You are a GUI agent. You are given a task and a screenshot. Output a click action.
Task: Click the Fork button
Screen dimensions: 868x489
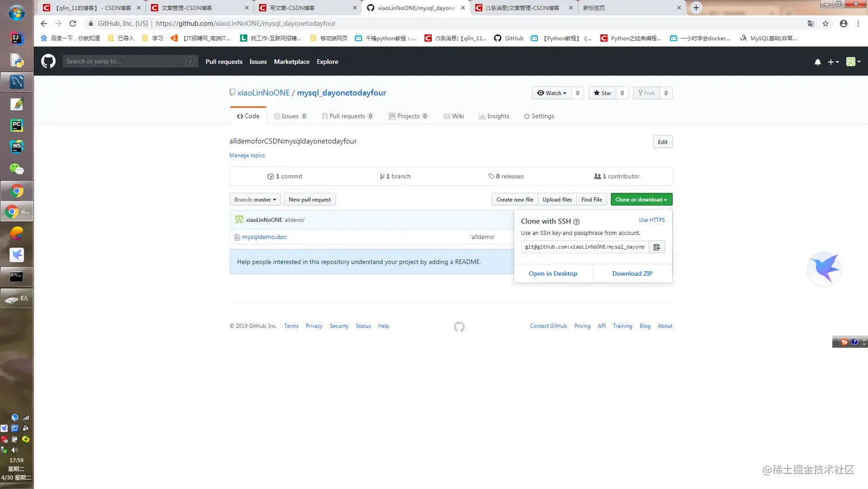pos(646,93)
